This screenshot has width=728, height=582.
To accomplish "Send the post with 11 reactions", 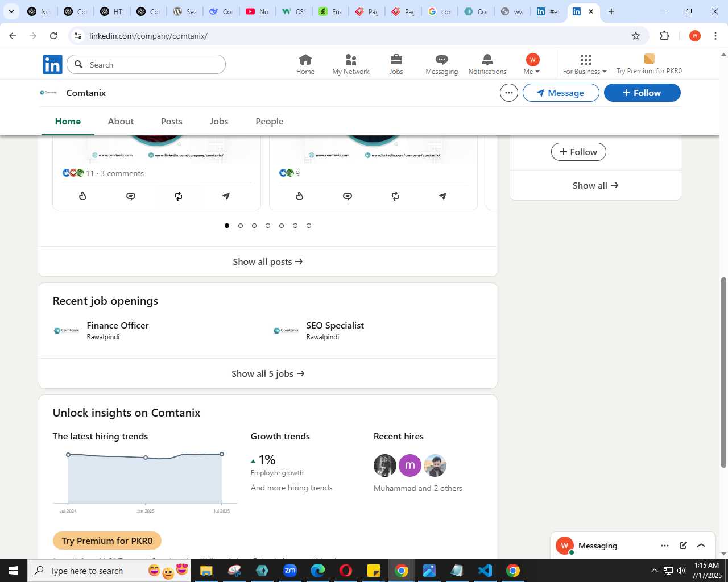I will coord(226,196).
